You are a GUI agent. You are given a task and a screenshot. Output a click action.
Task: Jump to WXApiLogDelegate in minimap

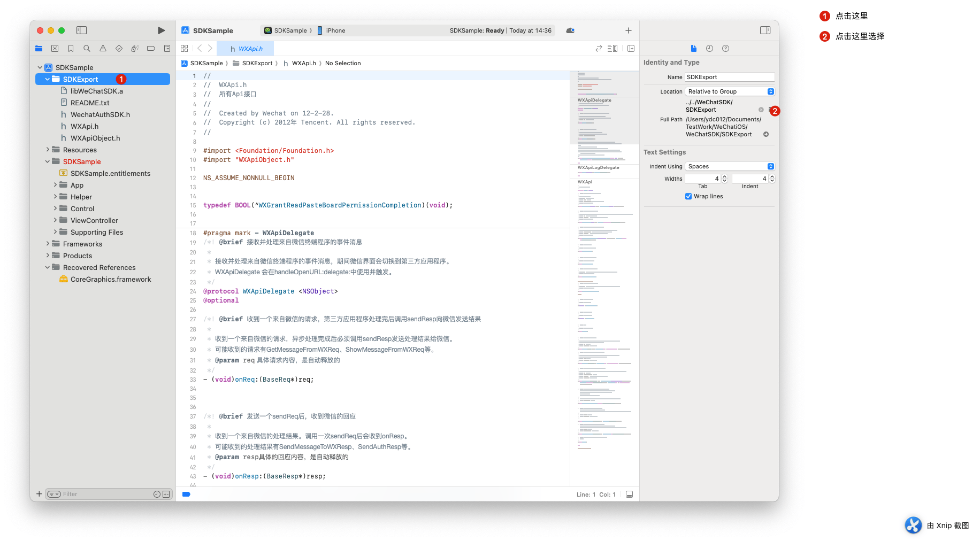598,167
